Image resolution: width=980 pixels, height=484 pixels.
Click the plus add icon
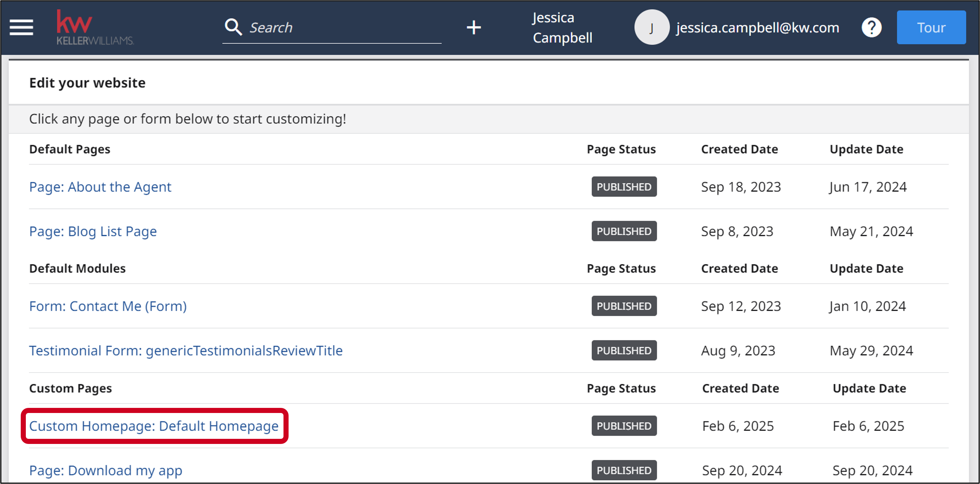pyautogui.click(x=474, y=27)
